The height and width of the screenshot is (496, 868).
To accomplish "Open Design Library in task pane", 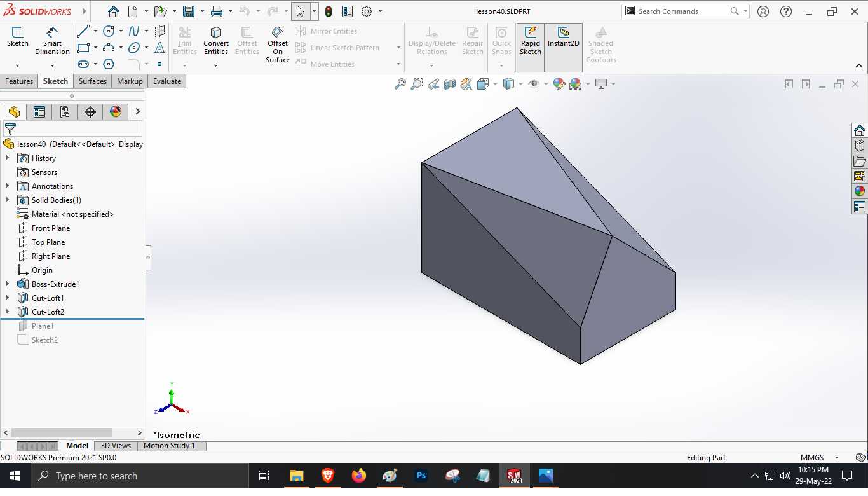I will (x=860, y=146).
